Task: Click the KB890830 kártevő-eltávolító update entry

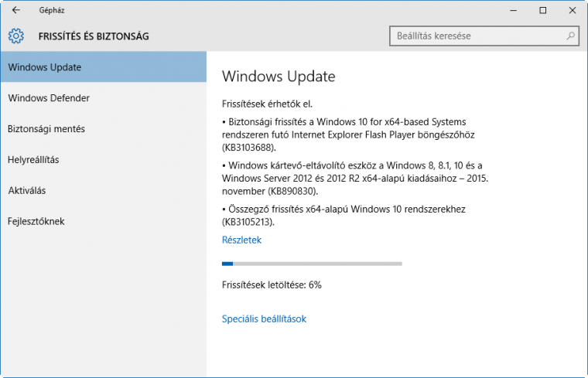Action: (x=355, y=179)
